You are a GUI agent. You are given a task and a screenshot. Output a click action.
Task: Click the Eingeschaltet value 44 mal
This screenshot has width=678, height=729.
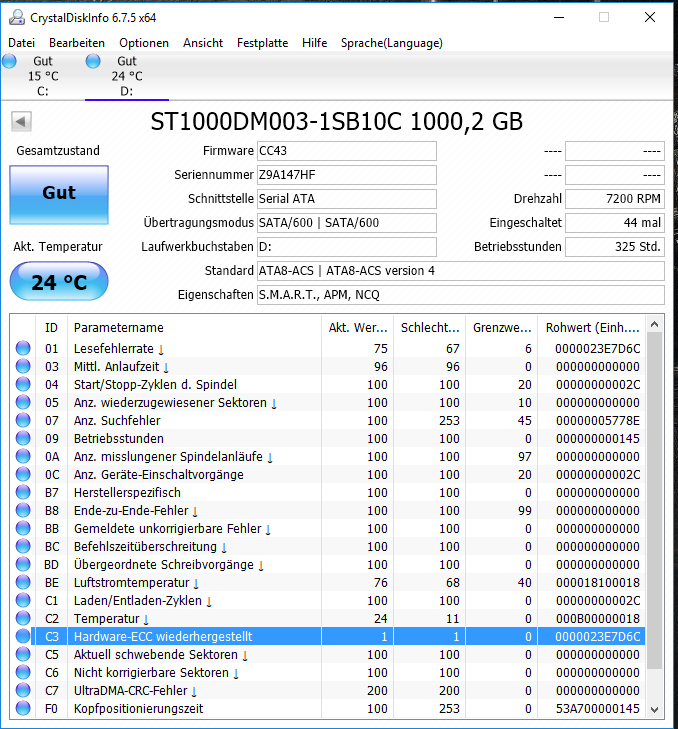pos(615,223)
